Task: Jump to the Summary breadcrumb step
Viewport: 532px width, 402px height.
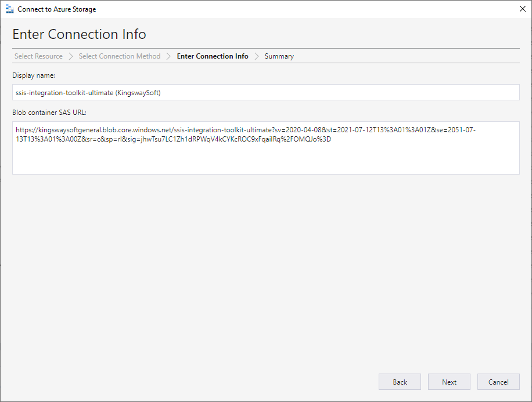Action: click(x=279, y=56)
